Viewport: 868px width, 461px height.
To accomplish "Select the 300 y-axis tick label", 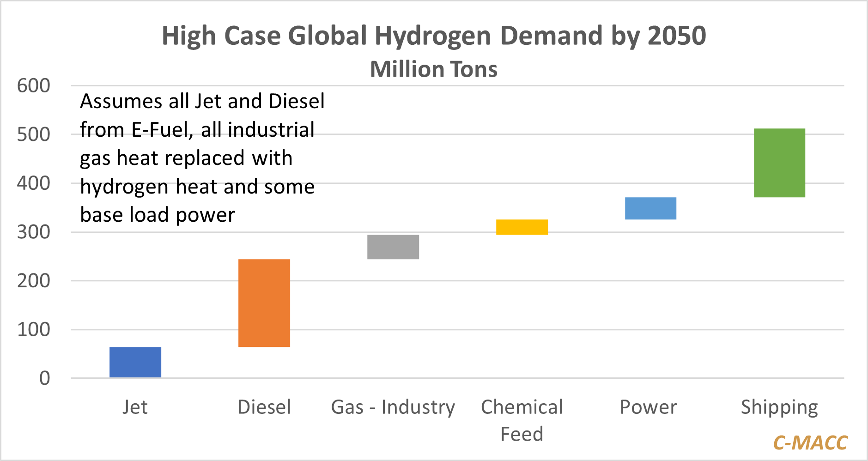I will tap(34, 232).
